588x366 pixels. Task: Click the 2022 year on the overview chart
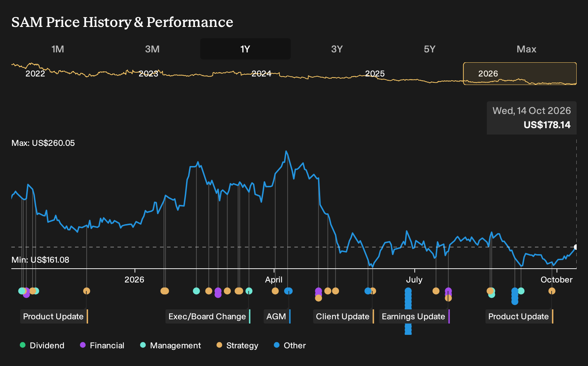point(35,74)
